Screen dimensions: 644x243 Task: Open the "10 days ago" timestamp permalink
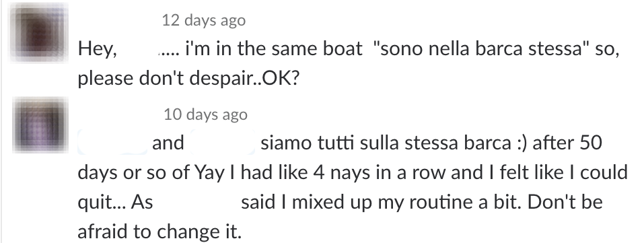205,114
